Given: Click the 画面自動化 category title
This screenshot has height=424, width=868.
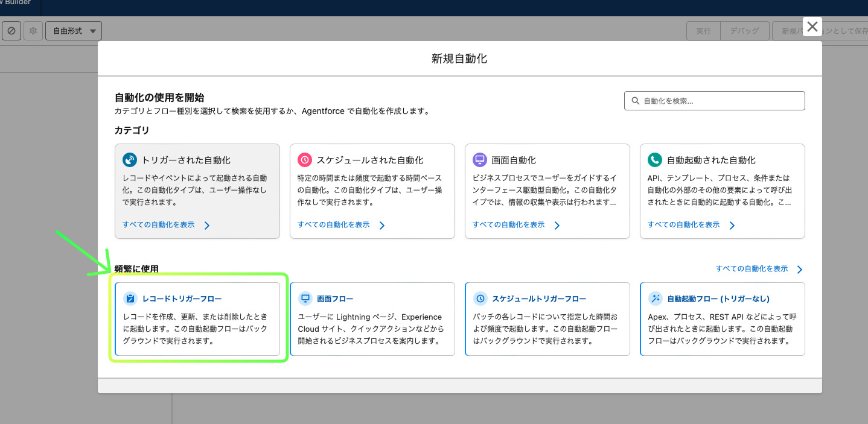Looking at the screenshot, I should tap(514, 160).
